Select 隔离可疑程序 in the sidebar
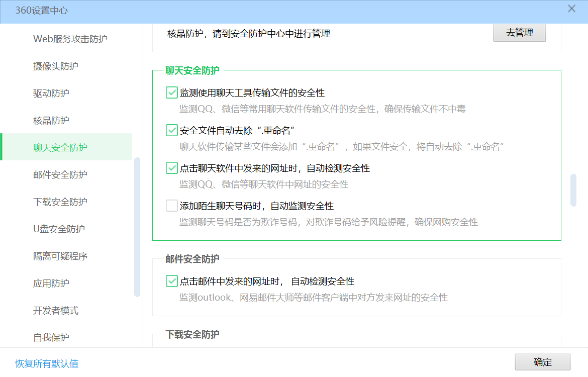Image resolution: width=588 pixels, height=377 pixels. pos(60,256)
